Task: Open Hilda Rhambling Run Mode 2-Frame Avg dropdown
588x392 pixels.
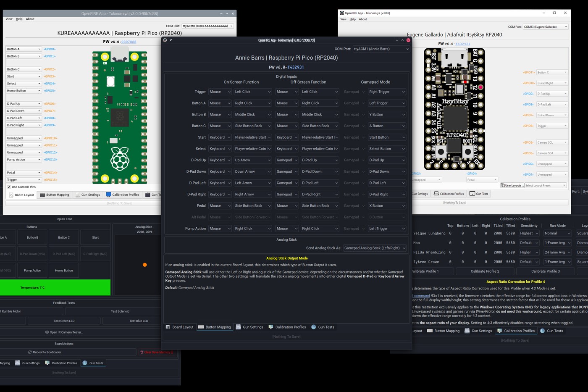Action: pos(558,252)
